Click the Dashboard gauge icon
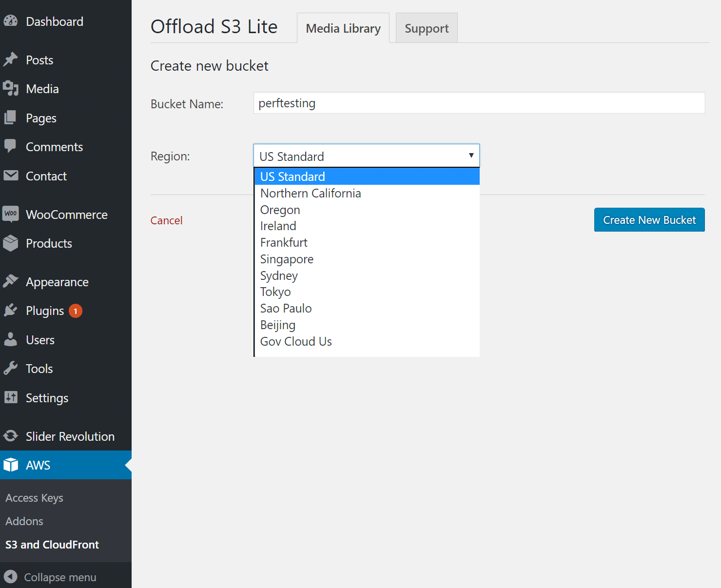The width and height of the screenshot is (721, 588). coord(11,21)
